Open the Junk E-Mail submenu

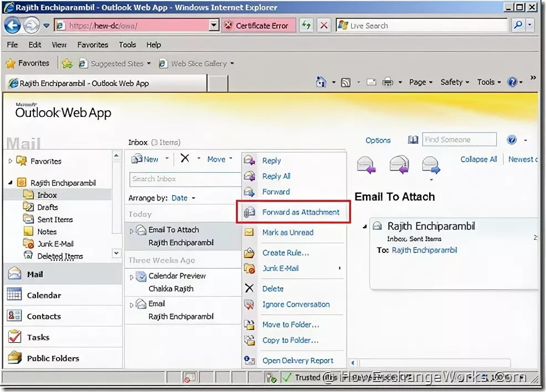tap(293, 268)
